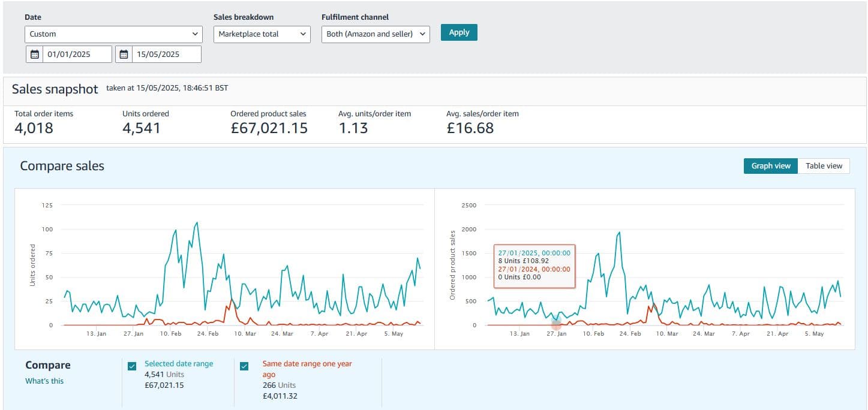This screenshot has height=410, width=868.
Task: Click the end date field 15/05/2025
Action: point(166,55)
